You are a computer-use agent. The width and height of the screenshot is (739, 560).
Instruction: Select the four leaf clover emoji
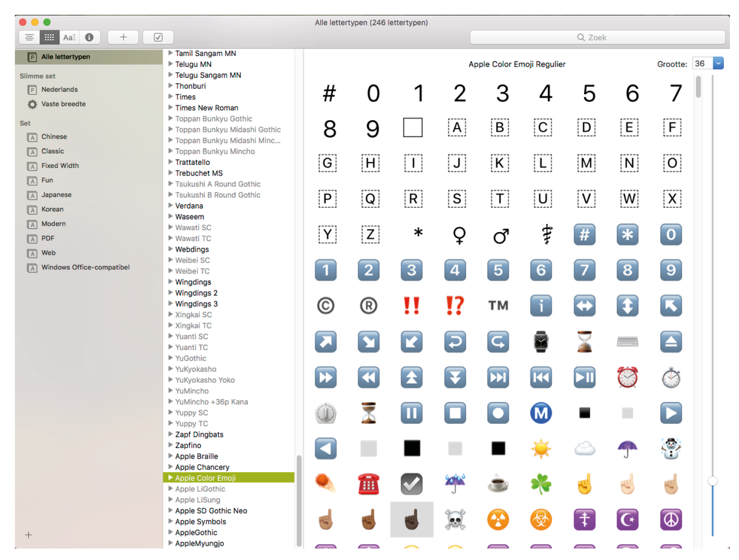click(x=541, y=484)
